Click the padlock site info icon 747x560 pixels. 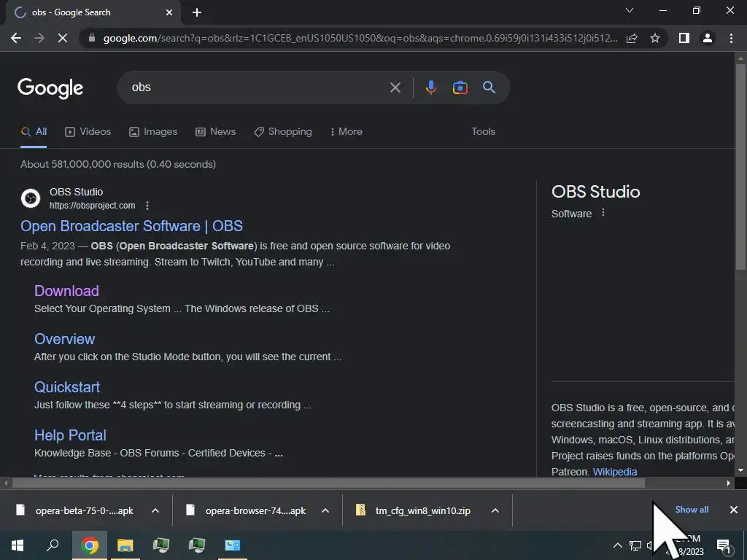point(92,38)
